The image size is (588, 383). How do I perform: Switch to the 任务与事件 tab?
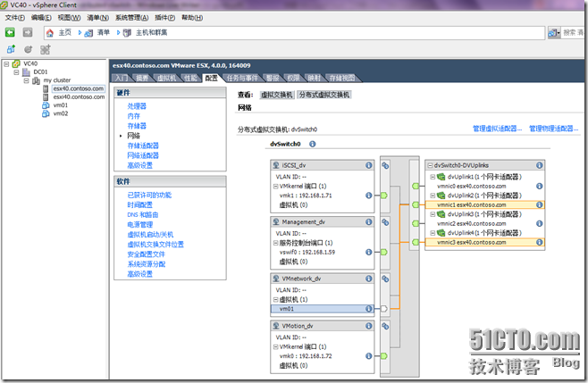pyautogui.click(x=242, y=78)
